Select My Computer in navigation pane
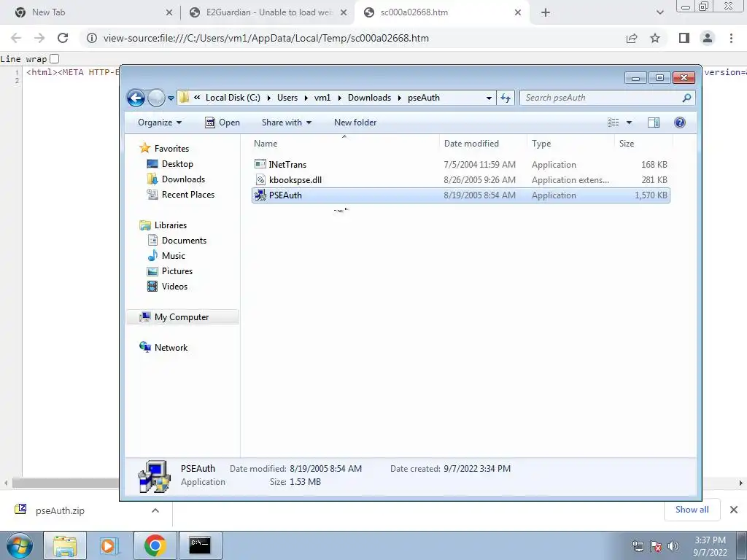This screenshot has height=560, width=747. click(x=182, y=317)
